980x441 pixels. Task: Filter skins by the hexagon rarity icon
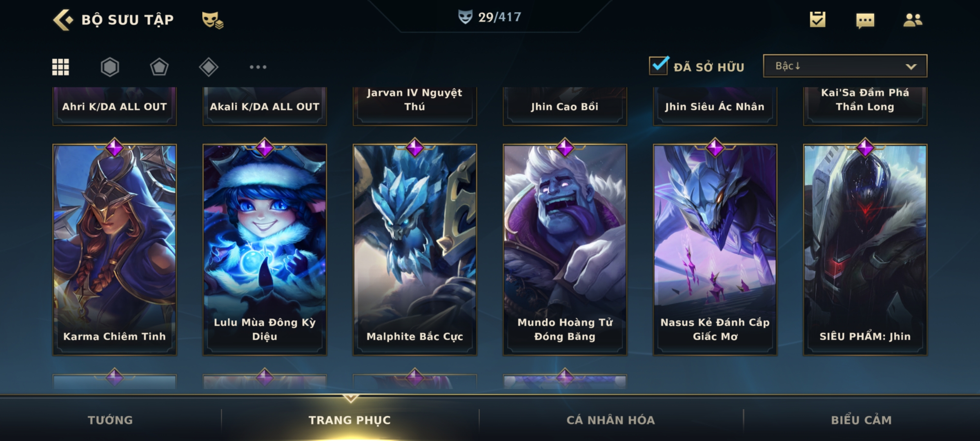[110, 67]
